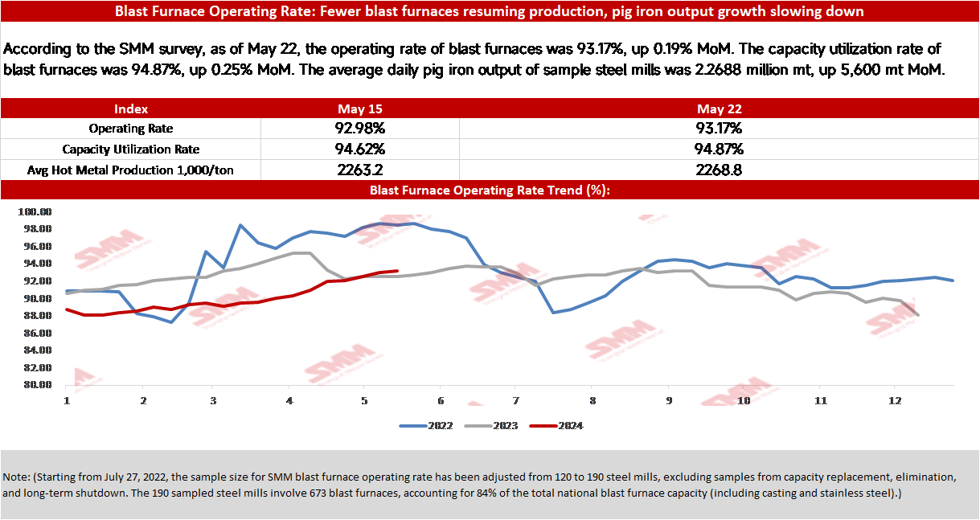Click the SMM survey summary paragraph
The image size is (980, 520).
[x=473, y=60]
